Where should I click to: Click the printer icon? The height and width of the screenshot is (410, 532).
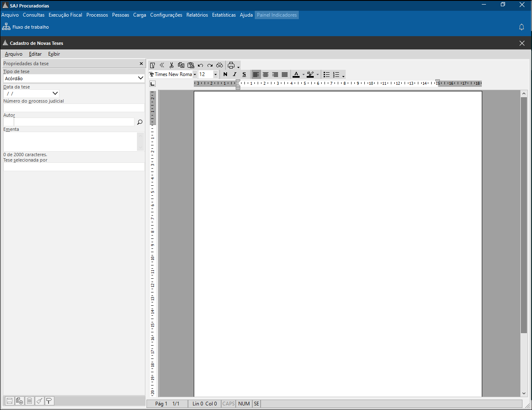(x=231, y=65)
